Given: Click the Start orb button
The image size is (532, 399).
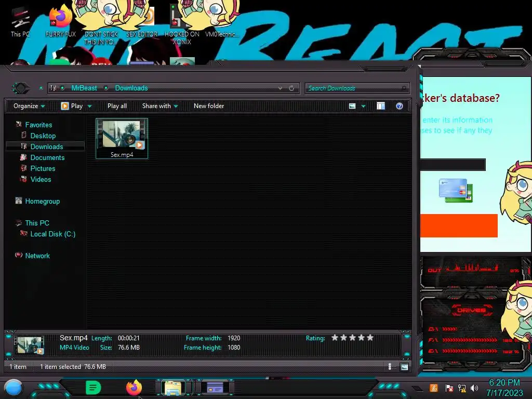Looking at the screenshot, I should pyautogui.click(x=14, y=388).
